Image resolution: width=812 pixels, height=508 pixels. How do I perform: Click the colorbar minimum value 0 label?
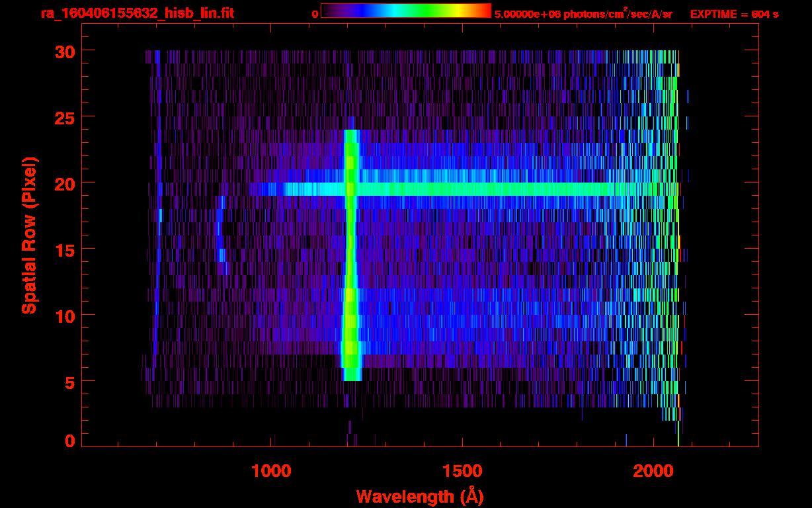(315, 14)
